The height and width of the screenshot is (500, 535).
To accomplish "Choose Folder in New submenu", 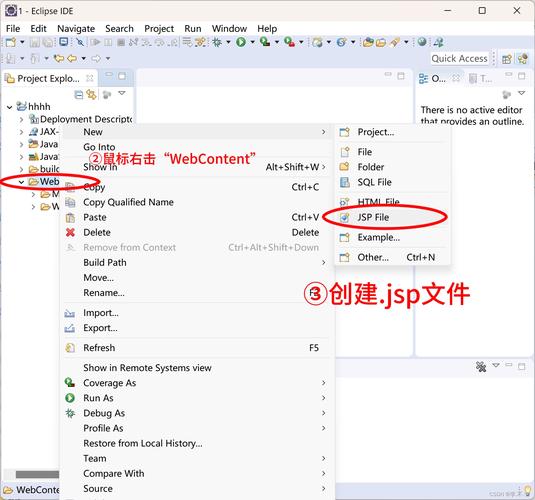I will tap(392, 167).
